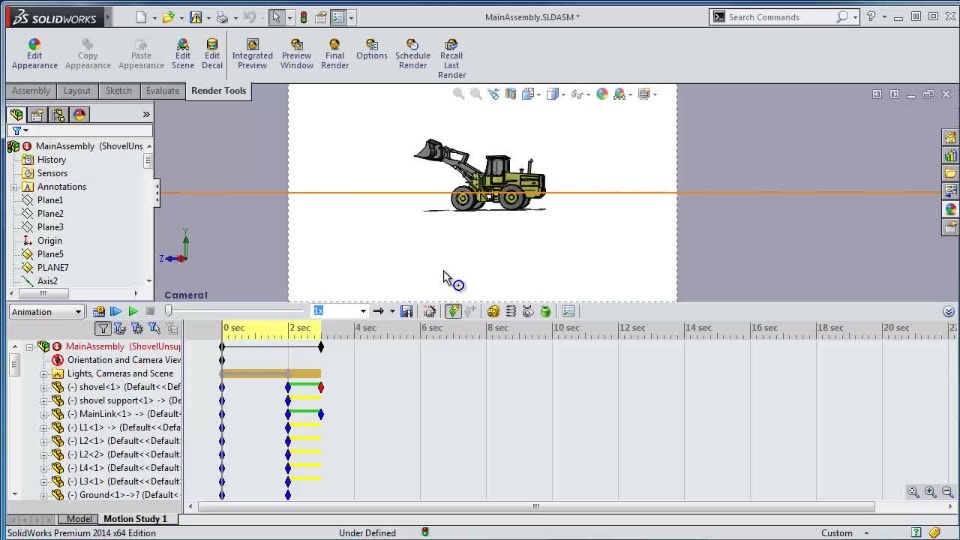Open the Animation Wizard

pos(429,311)
